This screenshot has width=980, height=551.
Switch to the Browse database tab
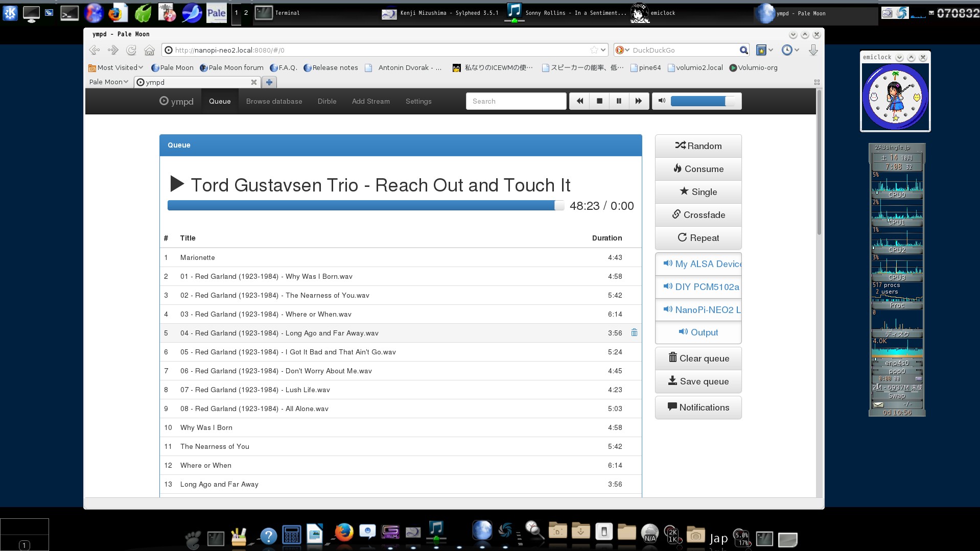click(274, 101)
